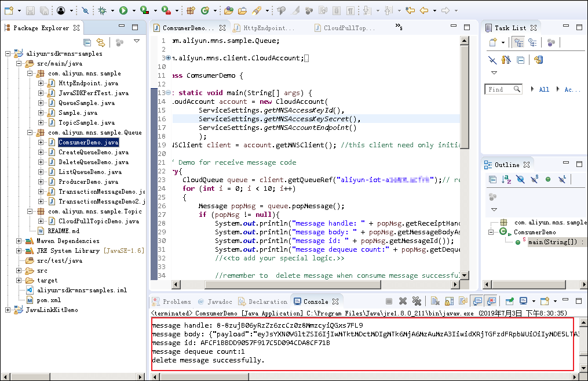Open Package Explorer view menu triangle

coord(137,41)
